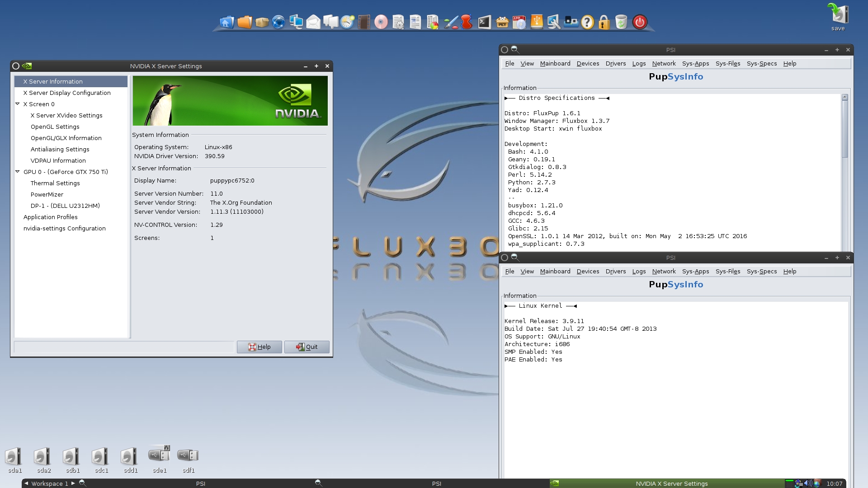Launch the red vector shape editor icon
The height and width of the screenshot is (488, 868).
(467, 22)
